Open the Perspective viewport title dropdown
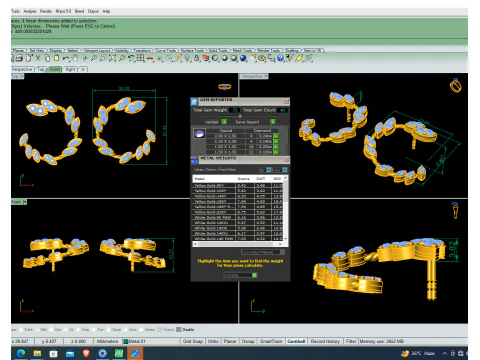This screenshot has width=480, height=360. (266, 76)
